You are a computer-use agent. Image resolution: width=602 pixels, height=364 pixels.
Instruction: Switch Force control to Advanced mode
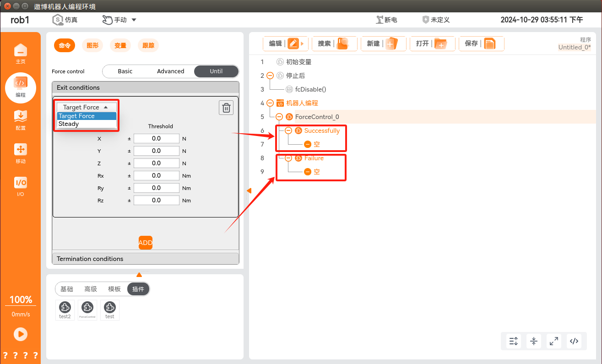(170, 71)
